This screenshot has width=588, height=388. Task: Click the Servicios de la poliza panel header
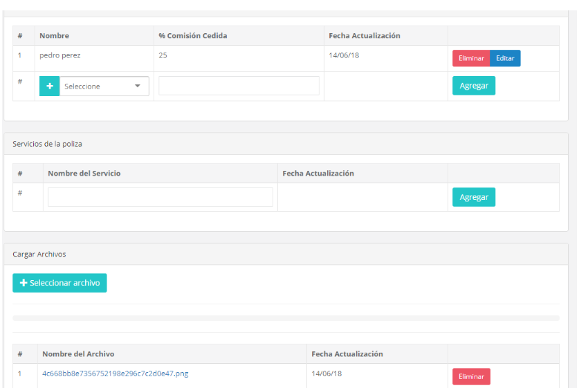(48, 144)
